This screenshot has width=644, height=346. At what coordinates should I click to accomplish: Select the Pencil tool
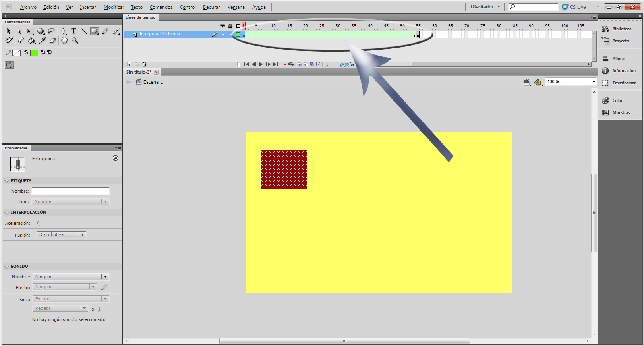105,31
